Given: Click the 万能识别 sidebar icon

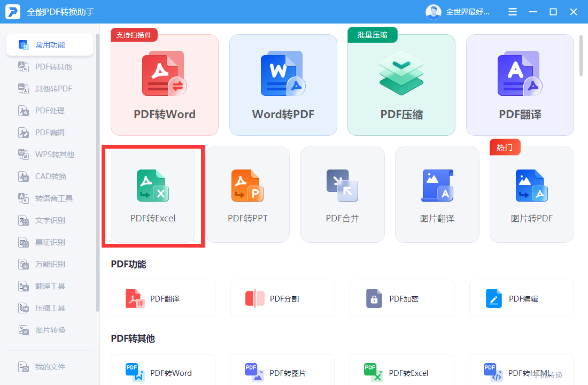Looking at the screenshot, I should pos(24,264).
